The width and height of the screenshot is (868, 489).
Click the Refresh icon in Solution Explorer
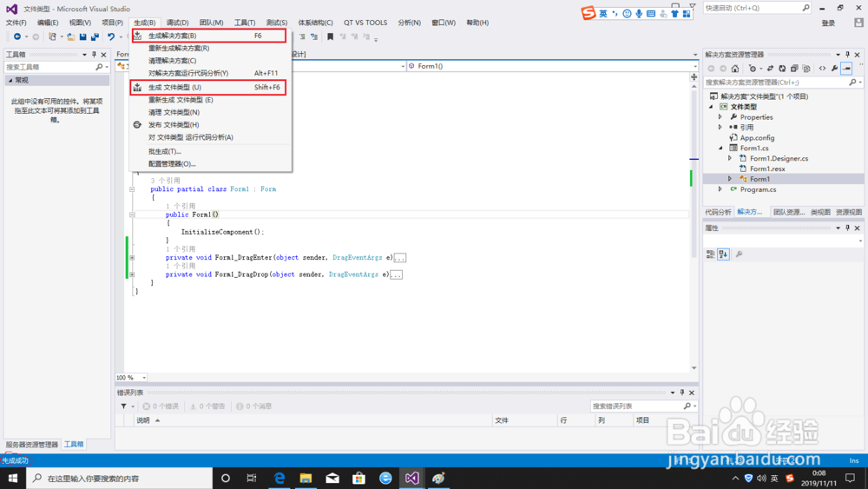point(782,69)
